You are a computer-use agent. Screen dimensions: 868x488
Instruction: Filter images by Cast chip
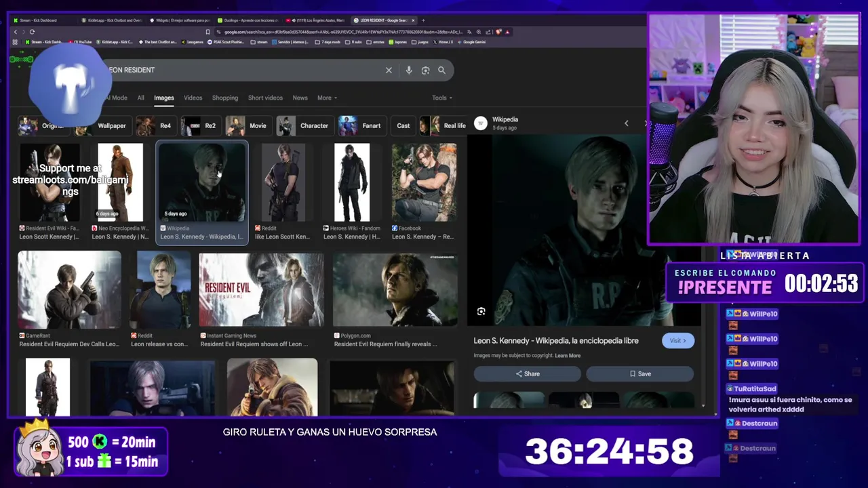click(403, 125)
